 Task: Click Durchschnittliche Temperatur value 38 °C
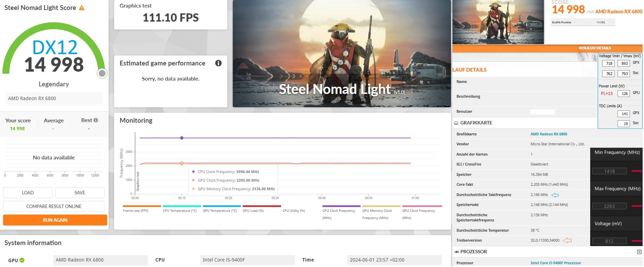(x=535, y=230)
